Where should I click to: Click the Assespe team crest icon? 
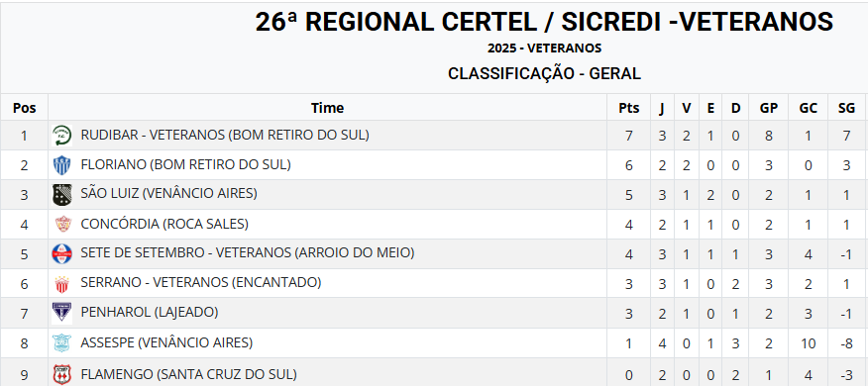click(62, 342)
